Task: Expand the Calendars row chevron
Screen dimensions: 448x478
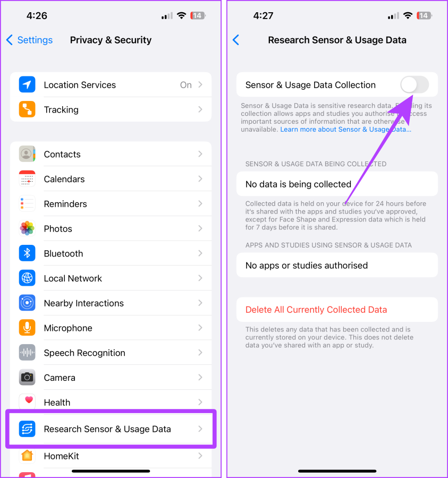Action: (200, 178)
